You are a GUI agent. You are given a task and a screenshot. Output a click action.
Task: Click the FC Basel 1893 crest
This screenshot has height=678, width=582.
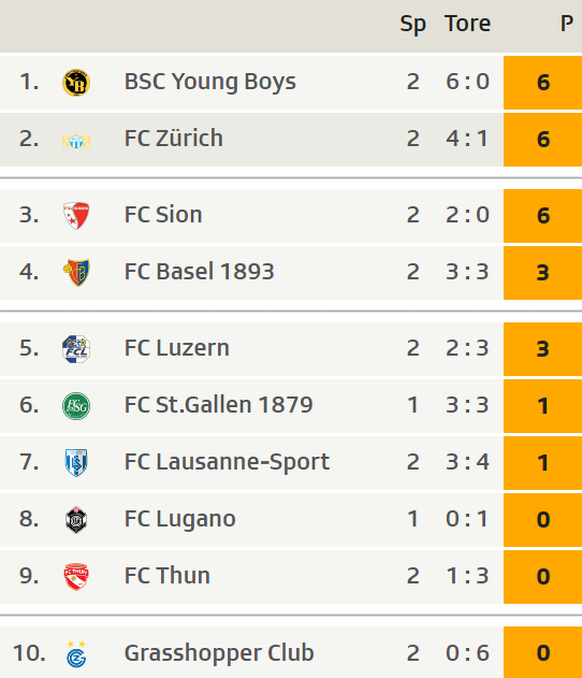coord(76,272)
